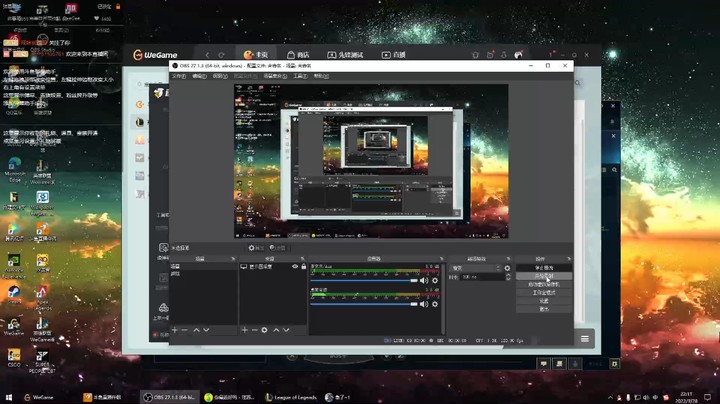
Task: Switch to WeGame 商店 store tab
Action: (x=298, y=55)
